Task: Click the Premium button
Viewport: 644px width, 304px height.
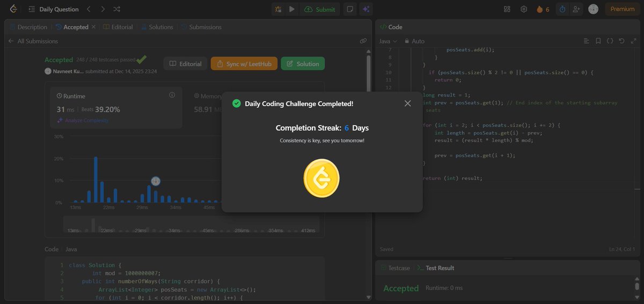Action: (623, 9)
